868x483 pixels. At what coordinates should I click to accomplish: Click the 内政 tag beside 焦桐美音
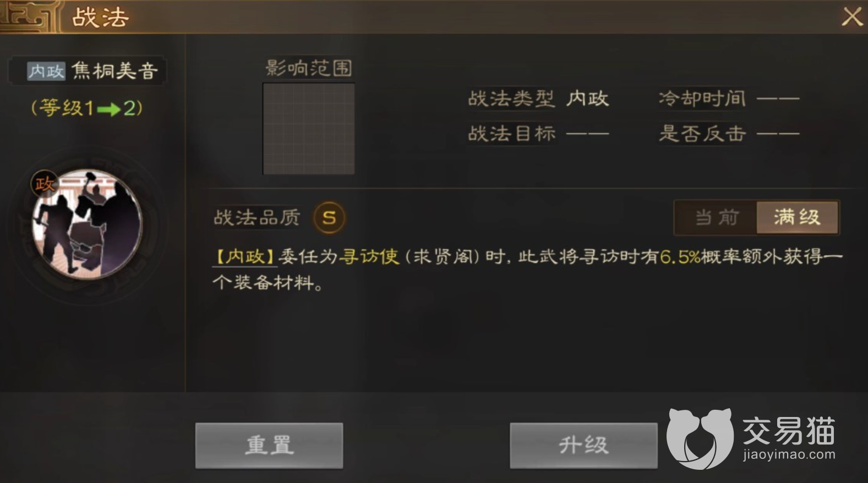46,71
